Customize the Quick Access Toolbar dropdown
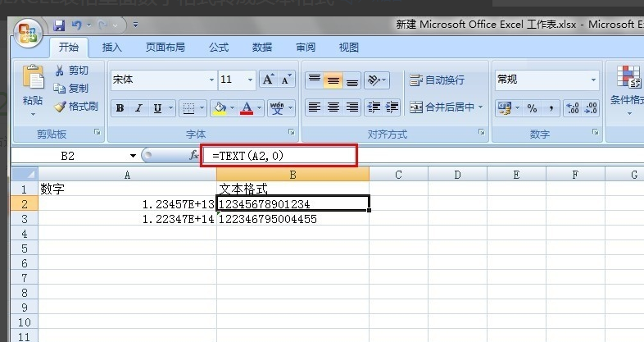Screen dimensions: 644x342 (x=135, y=25)
